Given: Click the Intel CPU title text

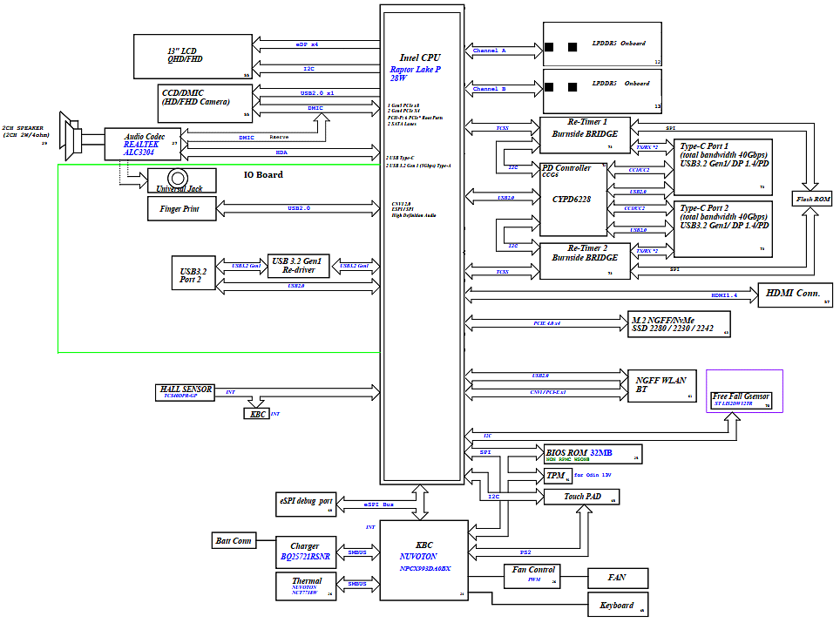Looking at the screenshot, I should pos(420,58).
